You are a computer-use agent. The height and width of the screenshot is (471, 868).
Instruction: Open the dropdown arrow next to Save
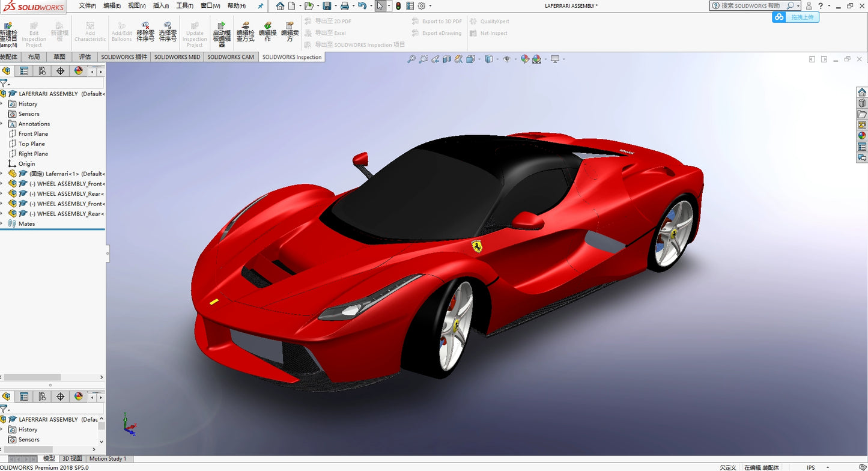335,6
